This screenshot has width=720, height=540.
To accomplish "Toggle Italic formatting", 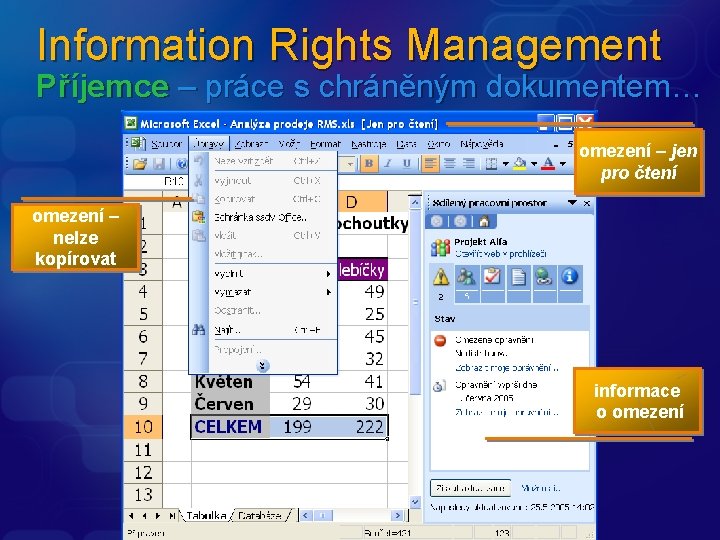I will point(388,163).
